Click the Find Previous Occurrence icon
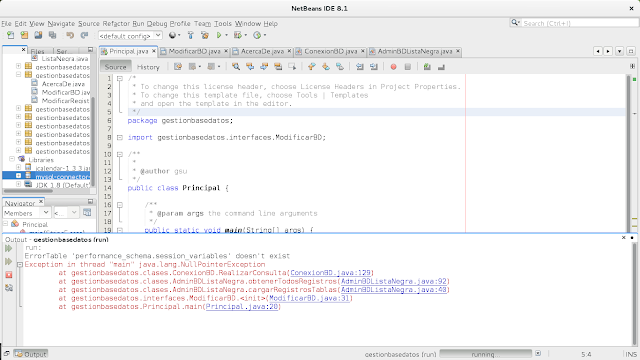This screenshot has height=360, width=640. click(250, 67)
